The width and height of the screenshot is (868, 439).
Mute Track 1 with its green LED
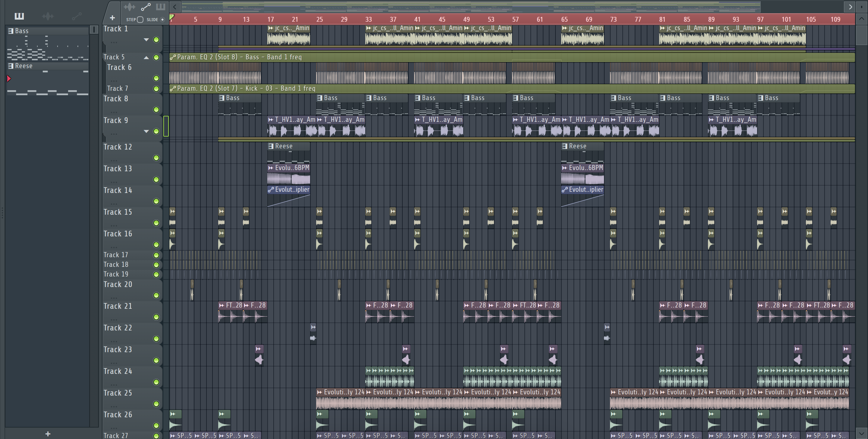pyautogui.click(x=156, y=40)
